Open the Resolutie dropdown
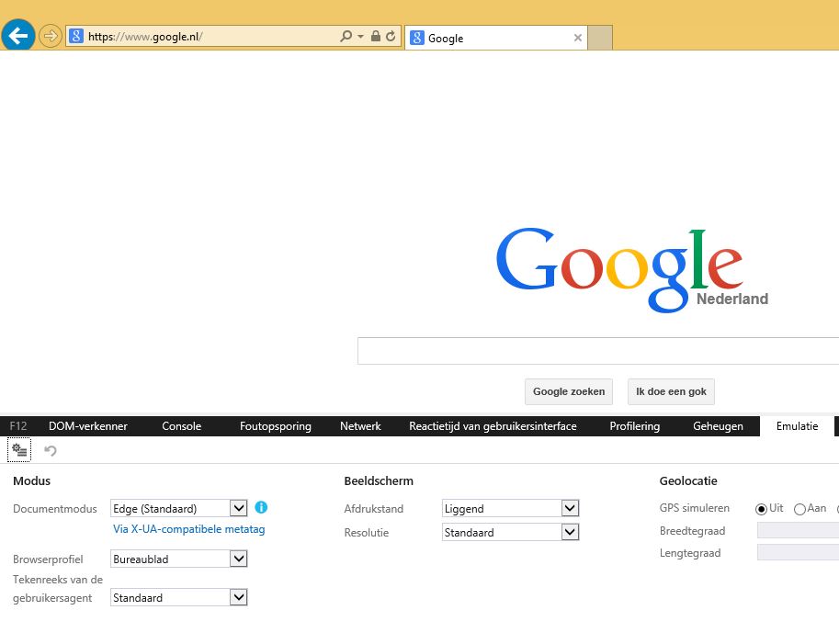 coord(510,532)
